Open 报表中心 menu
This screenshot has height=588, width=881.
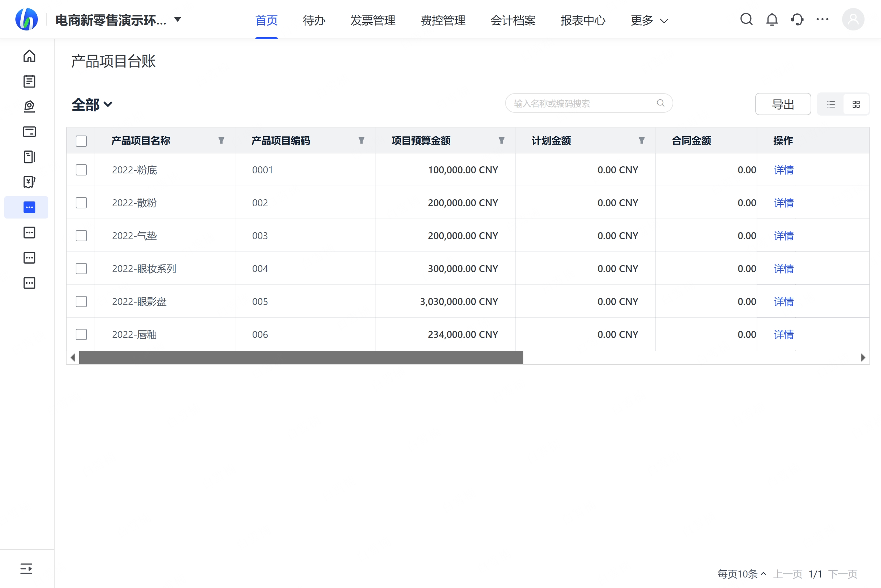pos(583,20)
